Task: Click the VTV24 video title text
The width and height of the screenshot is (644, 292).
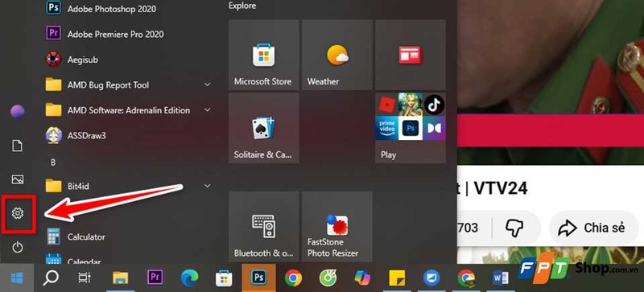Action: pos(500,187)
